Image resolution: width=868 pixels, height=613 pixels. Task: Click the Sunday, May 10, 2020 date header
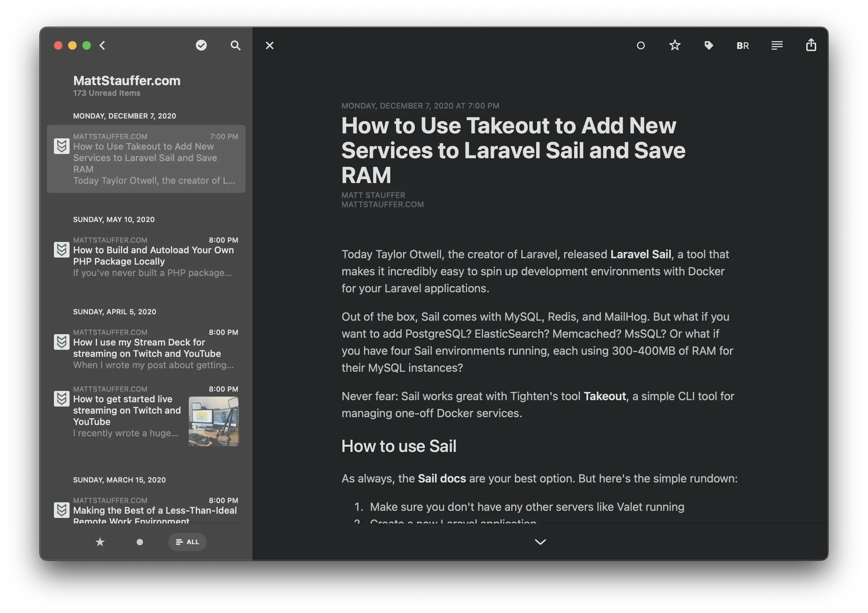point(114,220)
